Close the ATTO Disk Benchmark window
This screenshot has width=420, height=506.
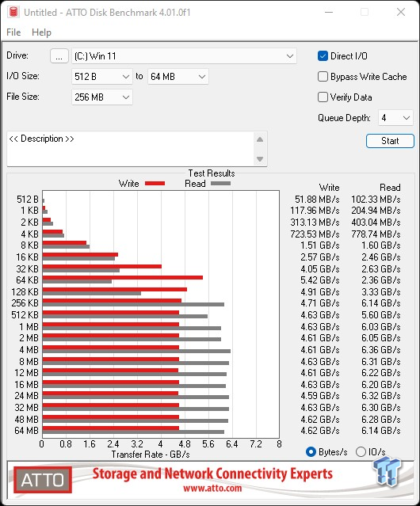click(401, 12)
